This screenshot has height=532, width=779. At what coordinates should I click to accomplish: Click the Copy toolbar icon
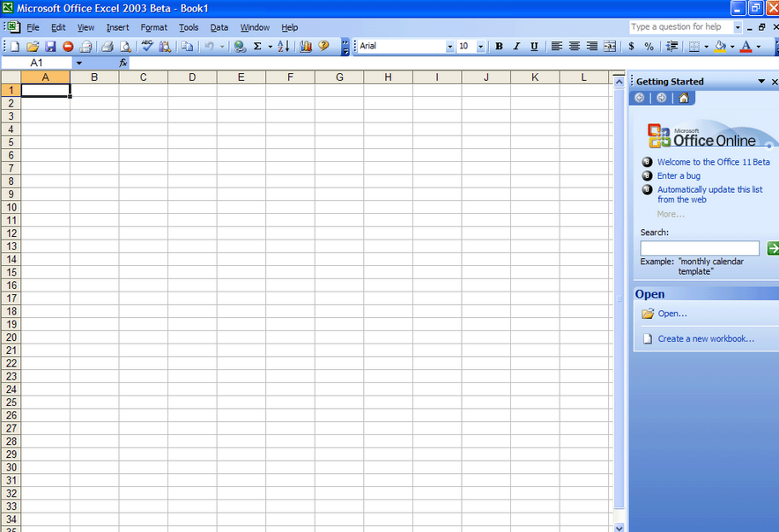188,46
